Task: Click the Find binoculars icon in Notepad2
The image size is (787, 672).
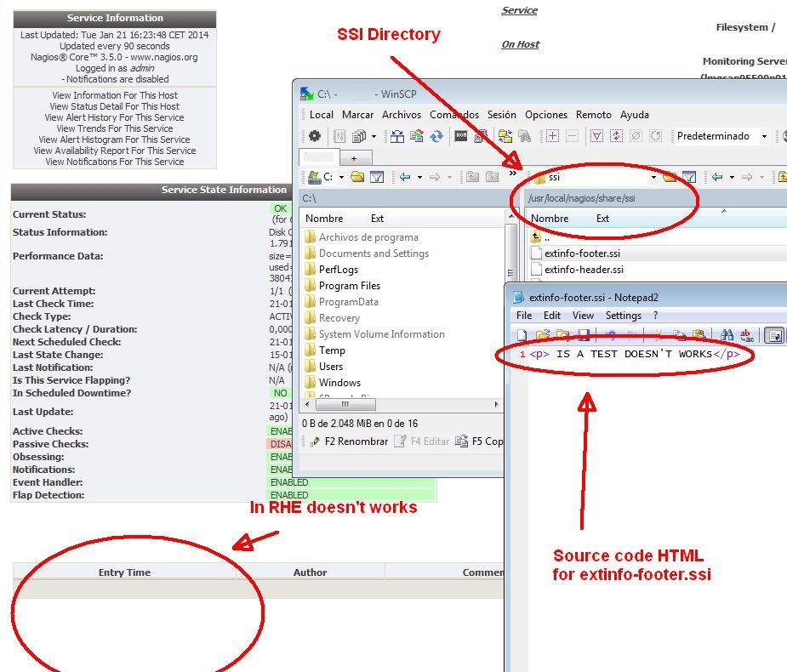Action: [x=727, y=335]
